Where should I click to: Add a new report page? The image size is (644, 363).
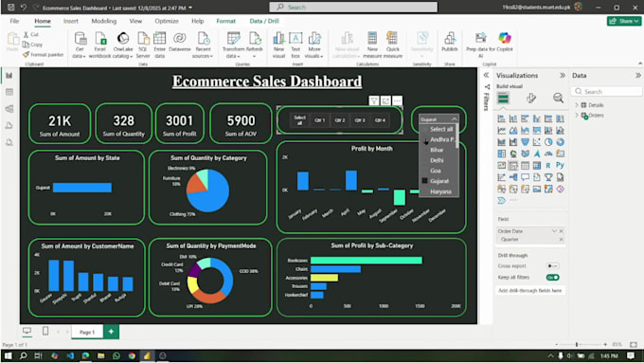click(x=111, y=332)
